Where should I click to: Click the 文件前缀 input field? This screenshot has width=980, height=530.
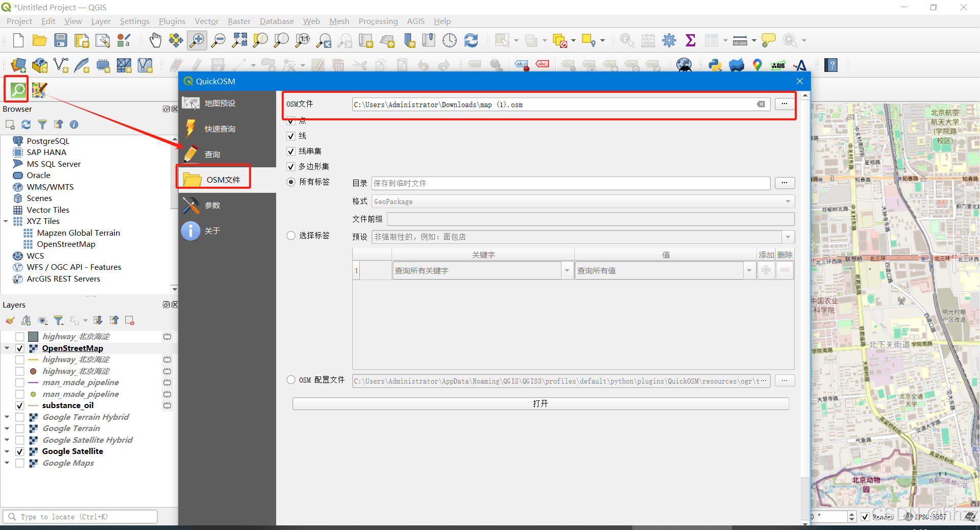pyautogui.click(x=591, y=219)
